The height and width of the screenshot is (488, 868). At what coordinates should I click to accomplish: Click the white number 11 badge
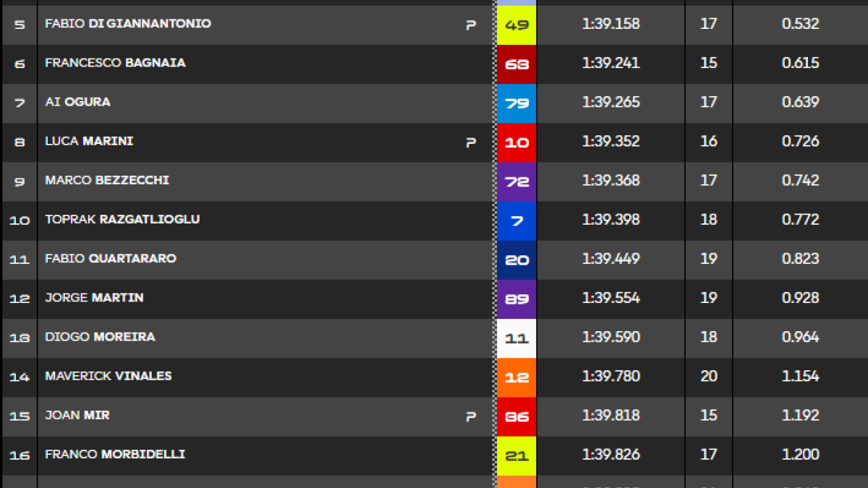point(516,338)
